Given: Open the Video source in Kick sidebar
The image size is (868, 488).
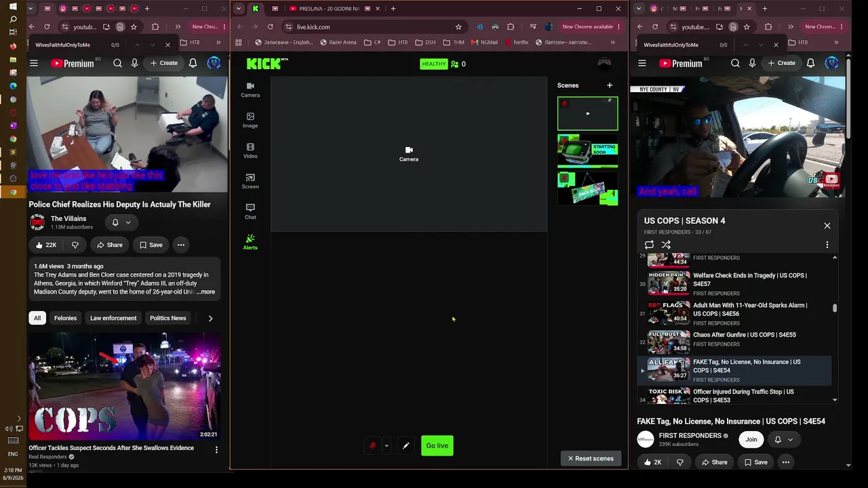Looking at the screenshot, I should (x=250, y=150).
